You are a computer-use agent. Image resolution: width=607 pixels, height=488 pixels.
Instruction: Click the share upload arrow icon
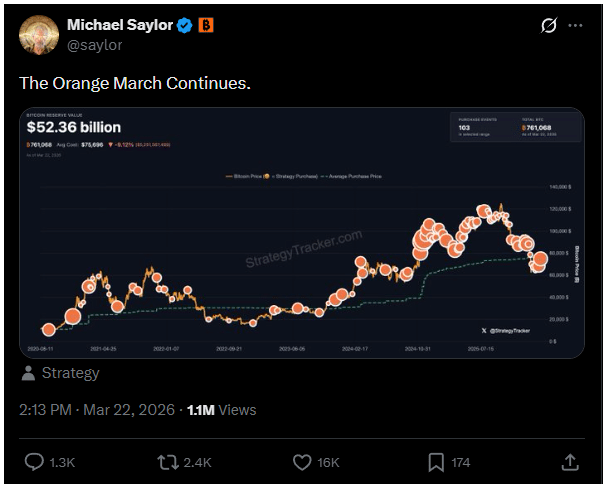pyautogui.click(x=570, y=462)
